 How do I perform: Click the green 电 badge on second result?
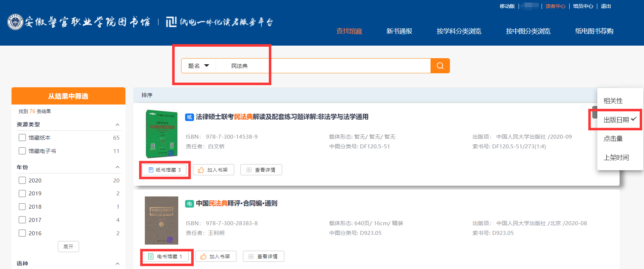pos(189,204)
